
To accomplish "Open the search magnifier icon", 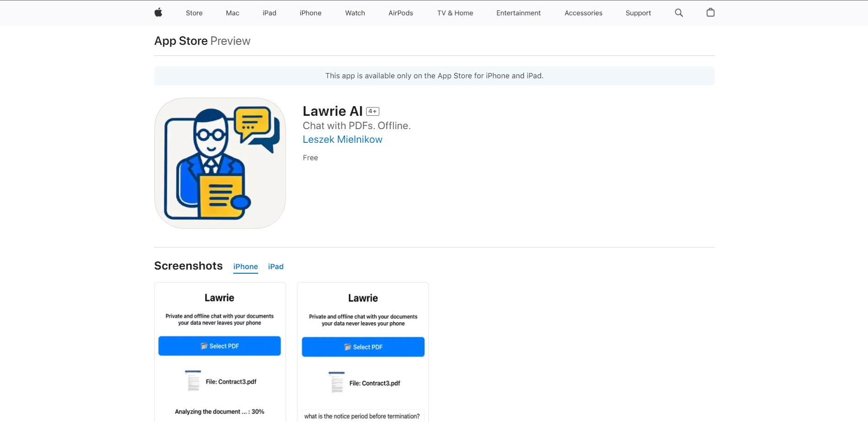I will 679,13.
